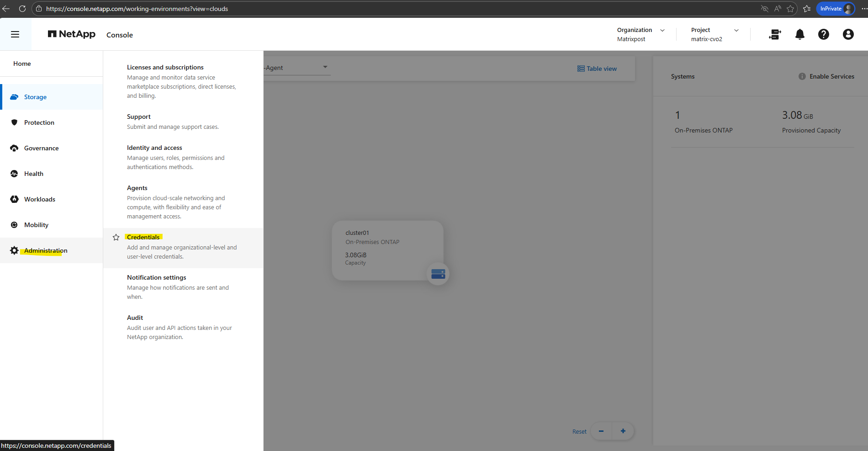
Task: Click the Workloads icon in the sidebar
Action: pos(14,199)
